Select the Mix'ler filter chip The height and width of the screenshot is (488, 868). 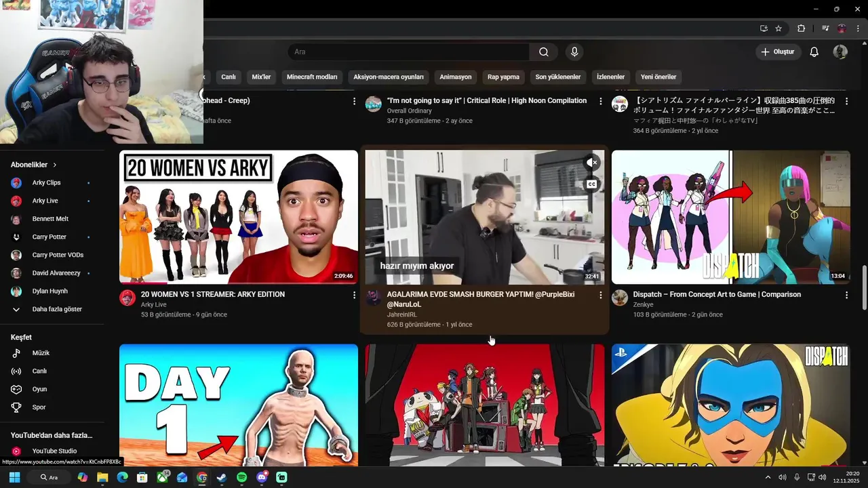pos(261,77)
